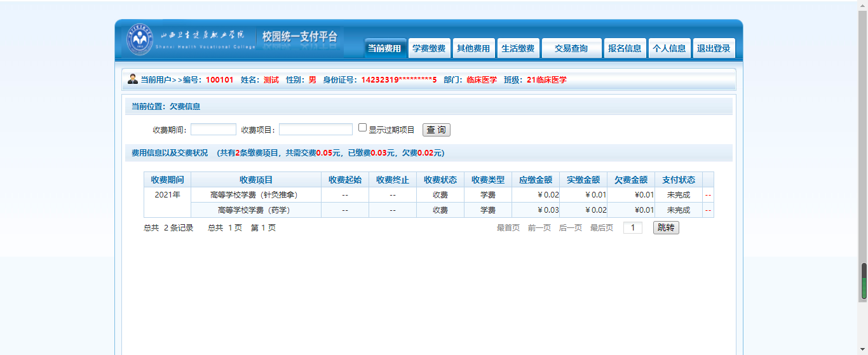Click the current user avatar icon

[x=133, y=79]
